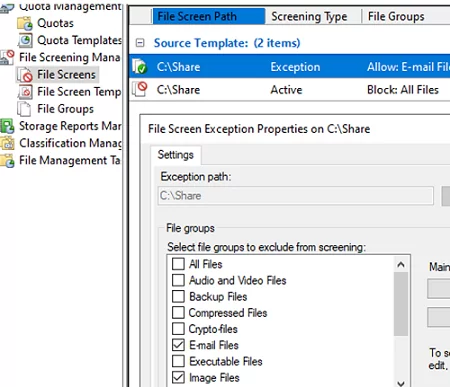Open File Management Tasks node
Viewport: 450px width, 387px height.
point(69,160)
